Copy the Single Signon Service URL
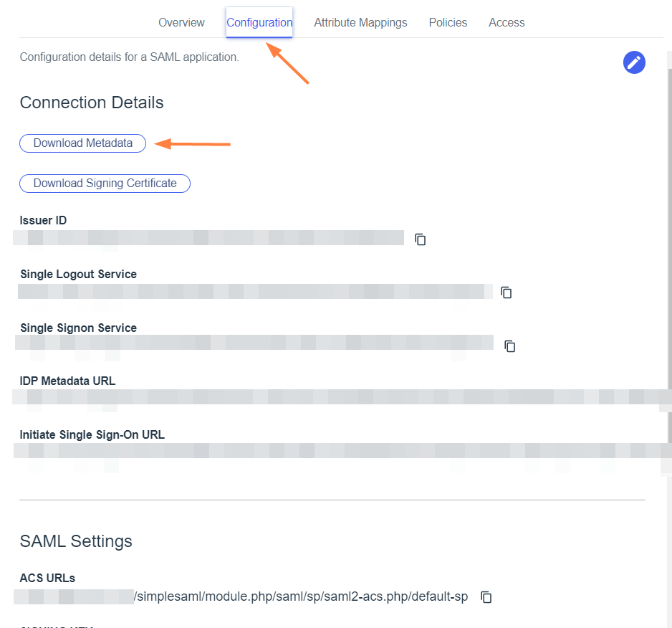 tap(510, 346)
